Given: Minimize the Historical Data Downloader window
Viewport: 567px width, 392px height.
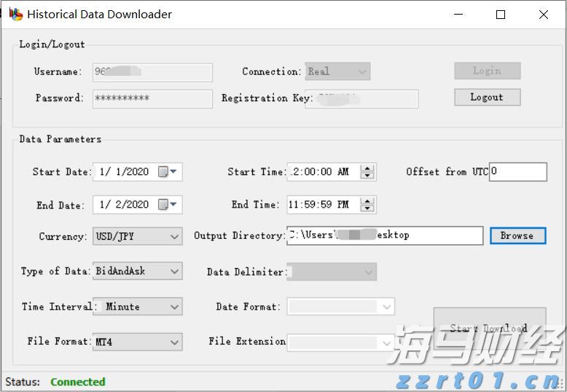Looking at the screenshot, I should [458, 15].
